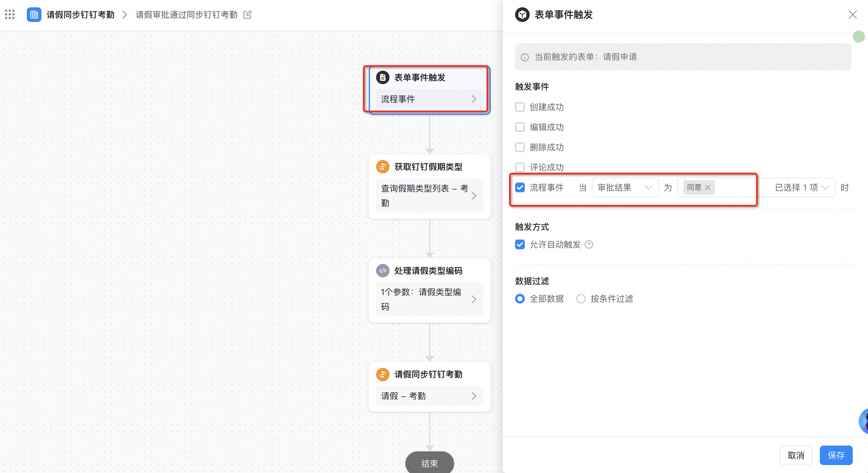Expand the 查询假期类型列表 – 考勤 row
Viewport: 868px width, 473px height.
[429, 196]
